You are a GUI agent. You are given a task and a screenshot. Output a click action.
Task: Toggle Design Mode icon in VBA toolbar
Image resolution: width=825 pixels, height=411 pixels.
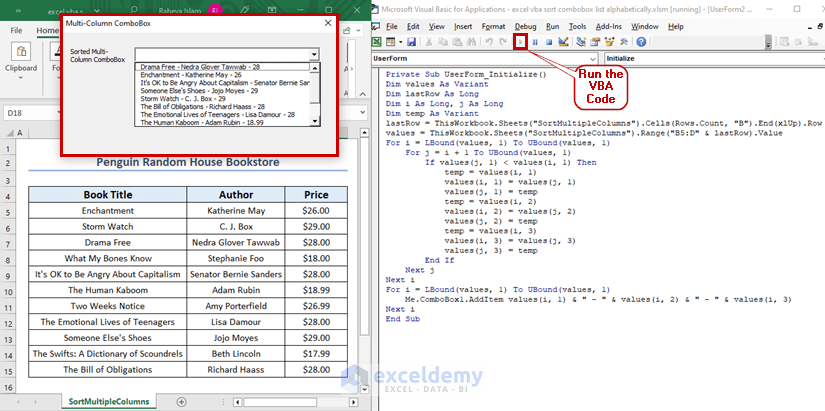563,42
